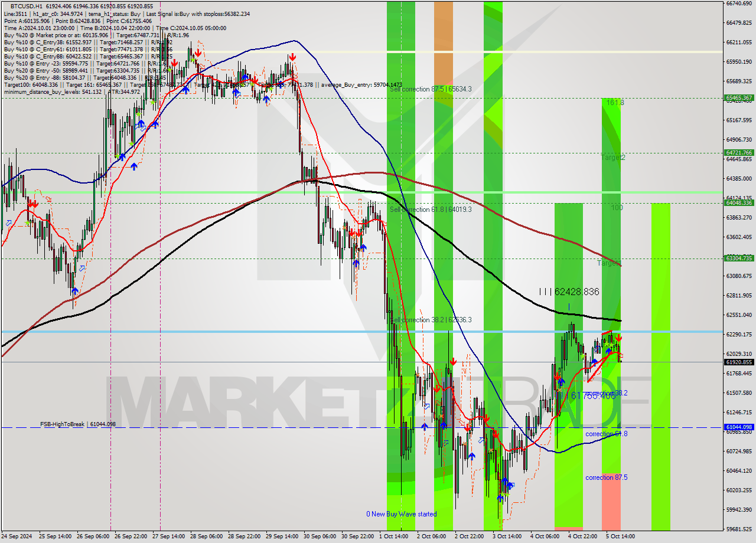Select the green 64721.766 price tag
The width and height of the screenshot is (756, 543).
pyautogui.click(x=738, y=153)
